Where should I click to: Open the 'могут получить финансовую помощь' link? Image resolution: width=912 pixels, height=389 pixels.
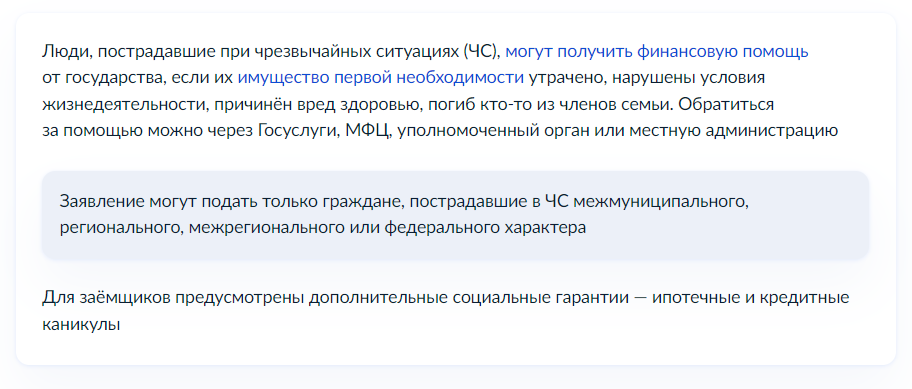pyautogui.click(x=657, y=52)
